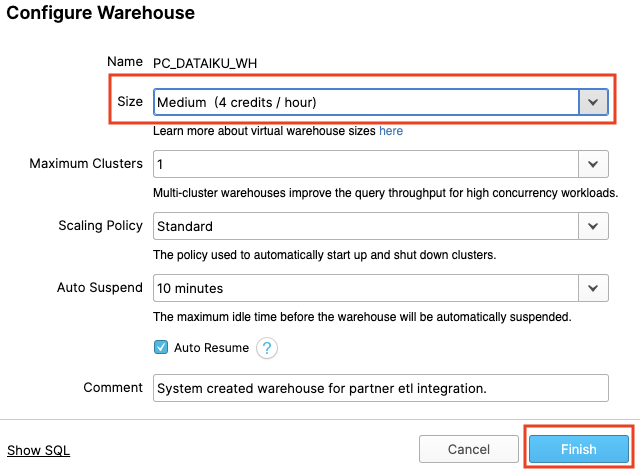The width and height of the screenshot is (640, 471).
Task: Select the "Medium (4 credits / hour)" size field
Action: [365, 102]
